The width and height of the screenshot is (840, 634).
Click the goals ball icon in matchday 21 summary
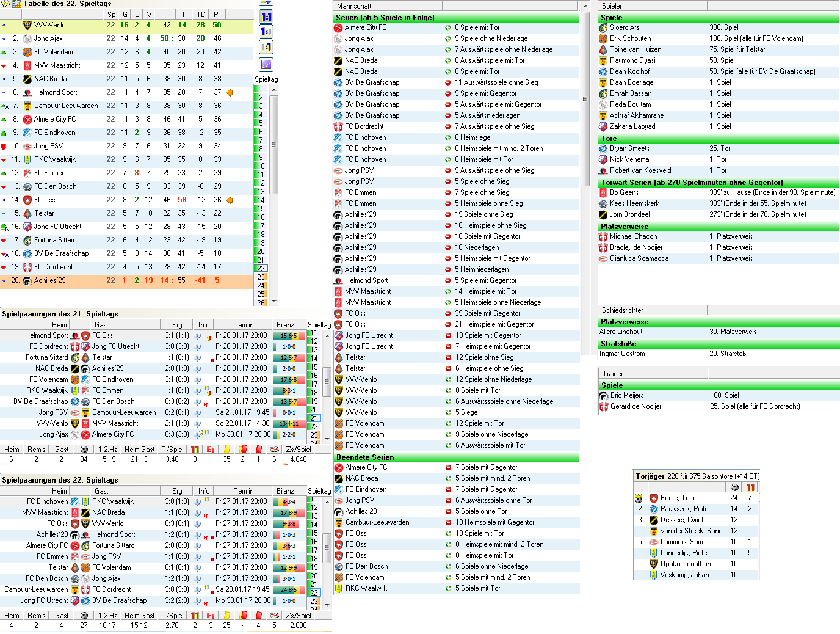coord(84,450)
